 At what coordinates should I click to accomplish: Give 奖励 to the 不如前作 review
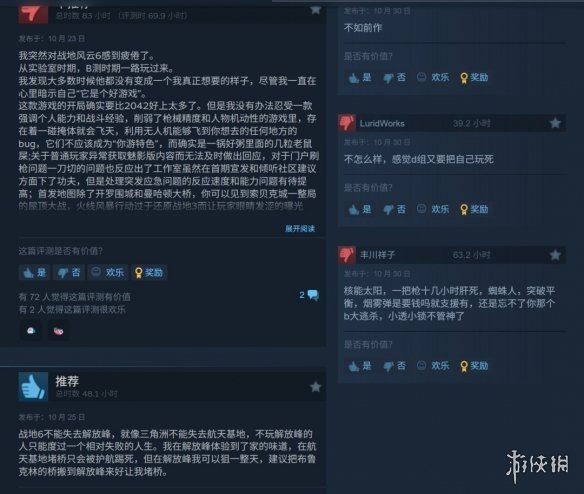coord(474,77)
